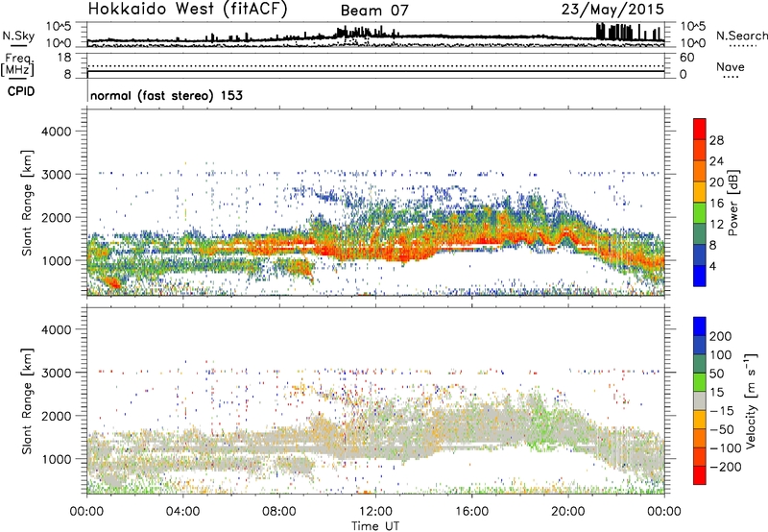Click the '28' label on the power scale
Screen dimensions: 768x532
pos(716,140)
